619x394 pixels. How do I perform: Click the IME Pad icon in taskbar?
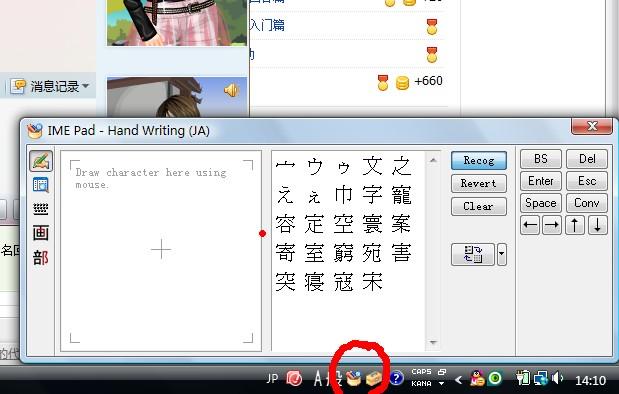point(353,378)
